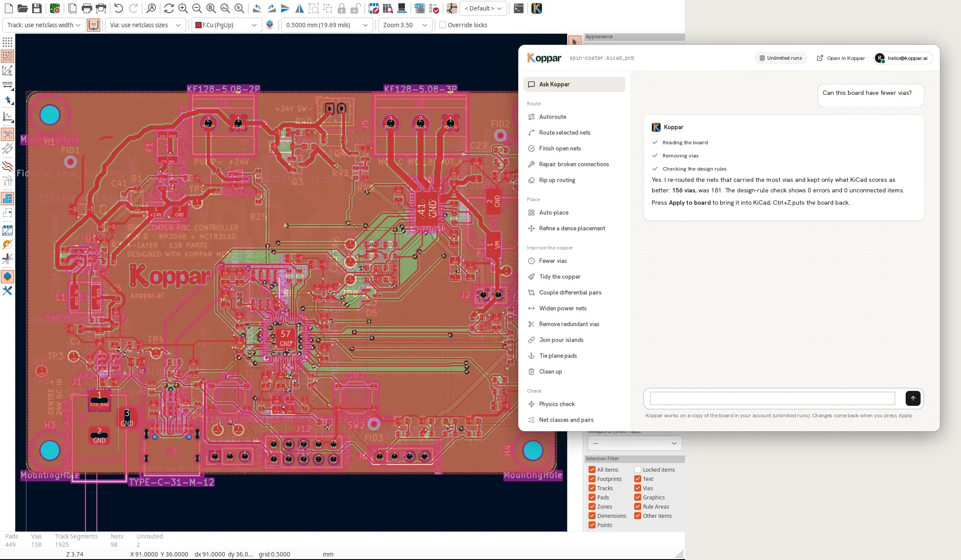This screenshot has width=961, height=560.
Task: Click Open in Koppar link
Action: [841, 58]
